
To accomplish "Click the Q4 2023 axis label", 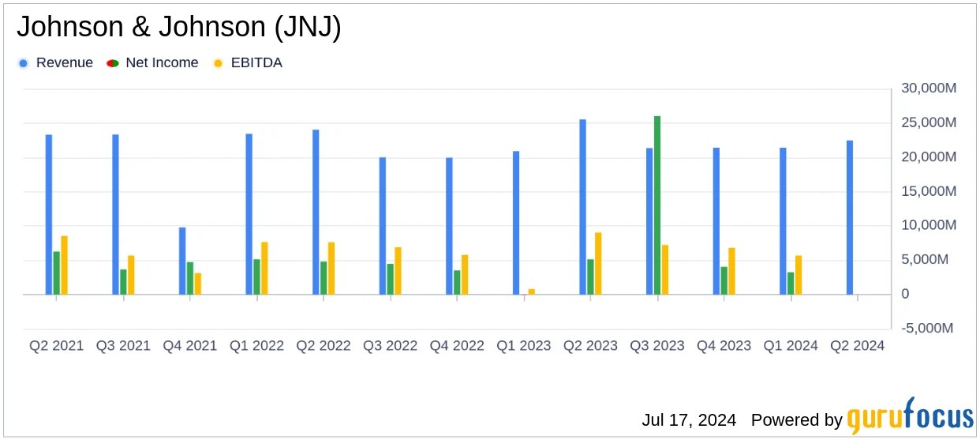I will pos(724,346).
